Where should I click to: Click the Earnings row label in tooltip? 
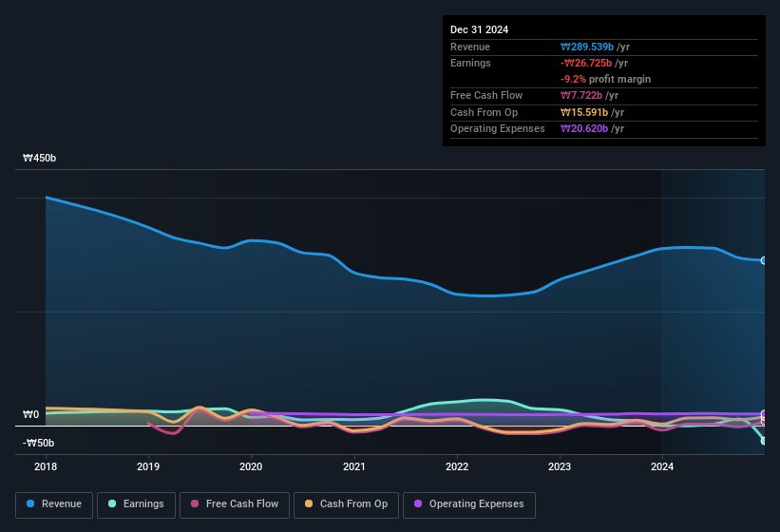tap(470, 63)
